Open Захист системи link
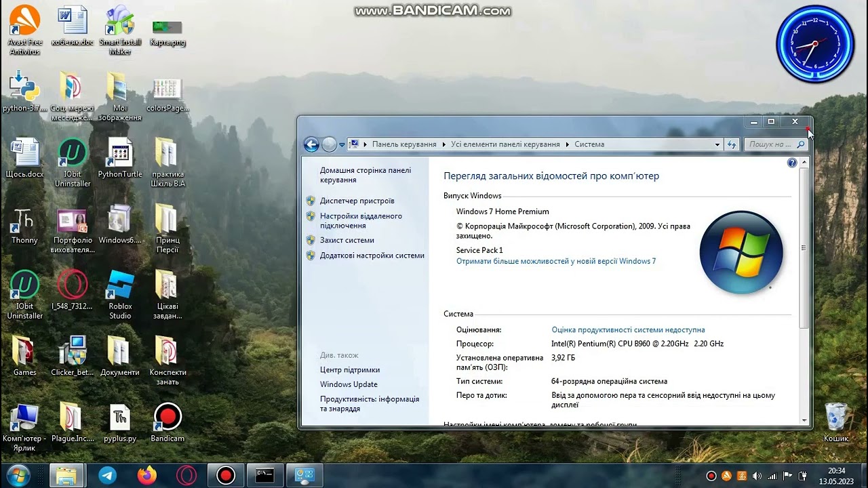The width and height of the screenshot is (868, 488). (x=347, y=240)
